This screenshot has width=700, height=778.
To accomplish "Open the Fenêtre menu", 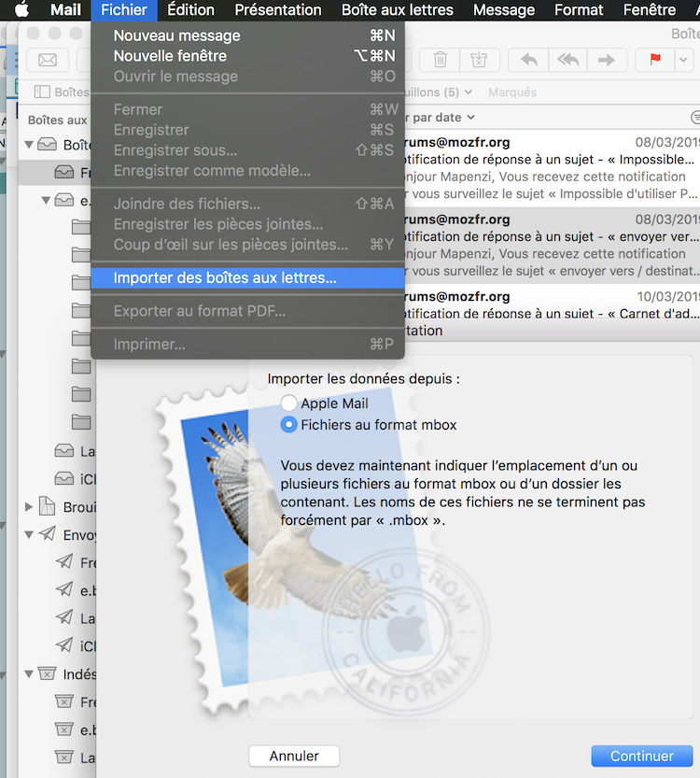I will coord(650,10).
